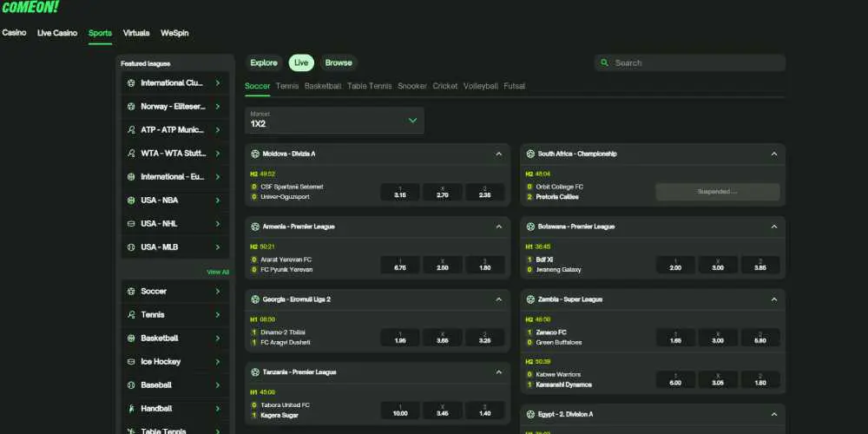Click the View All leagues link
Screen dimensions: 868x434
pos(218,272)
